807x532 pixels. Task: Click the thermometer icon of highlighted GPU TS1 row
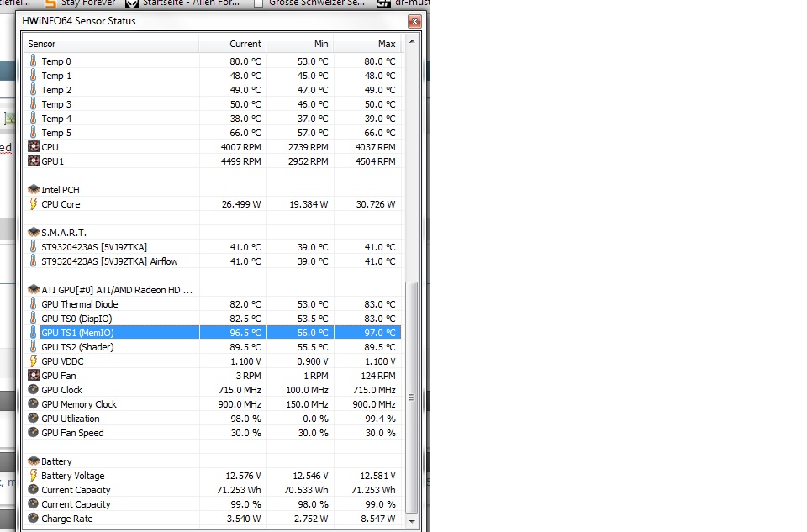[x=33, y=332]
